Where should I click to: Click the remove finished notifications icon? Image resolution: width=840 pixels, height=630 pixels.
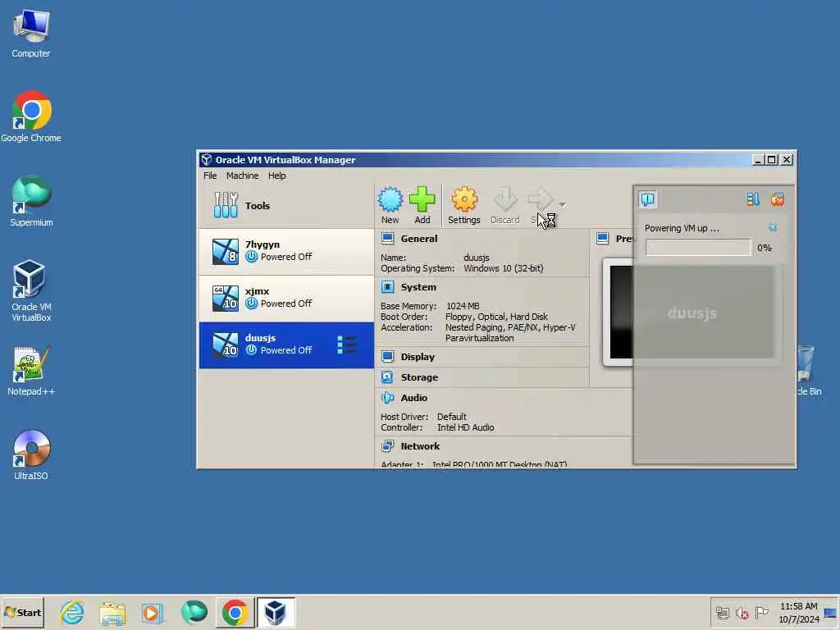click(x=778, y=200)
